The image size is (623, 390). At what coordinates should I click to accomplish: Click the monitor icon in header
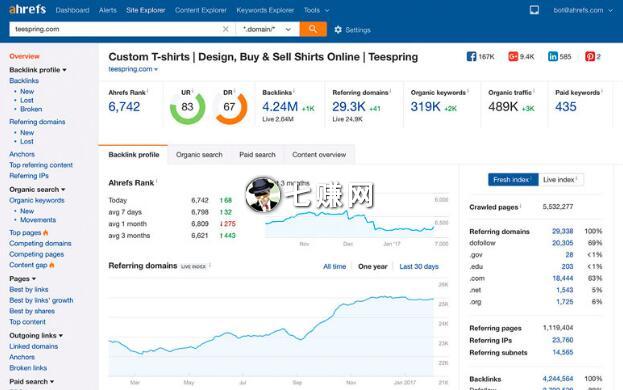pos(534,10)
